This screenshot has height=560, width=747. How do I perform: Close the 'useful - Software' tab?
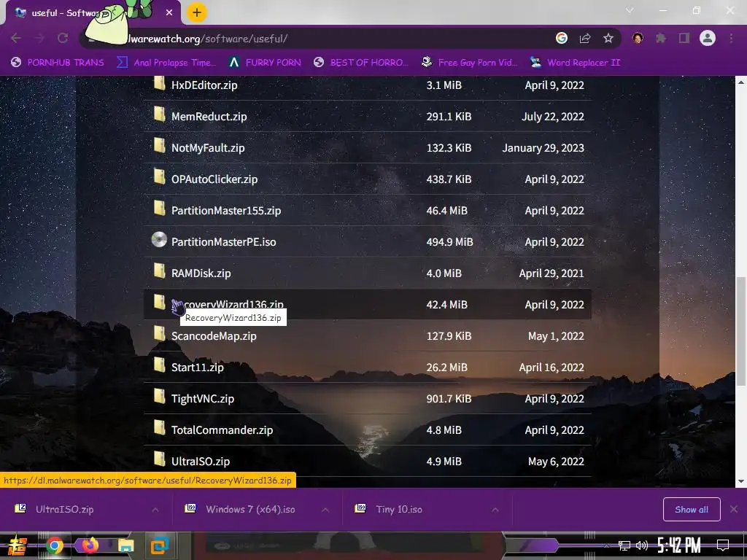point(169,13)
